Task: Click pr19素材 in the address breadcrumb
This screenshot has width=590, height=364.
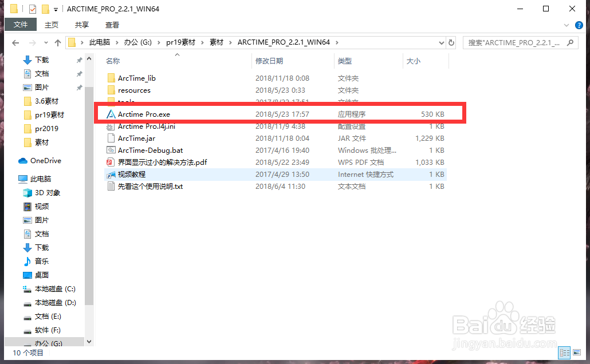Action: point(180,42)
